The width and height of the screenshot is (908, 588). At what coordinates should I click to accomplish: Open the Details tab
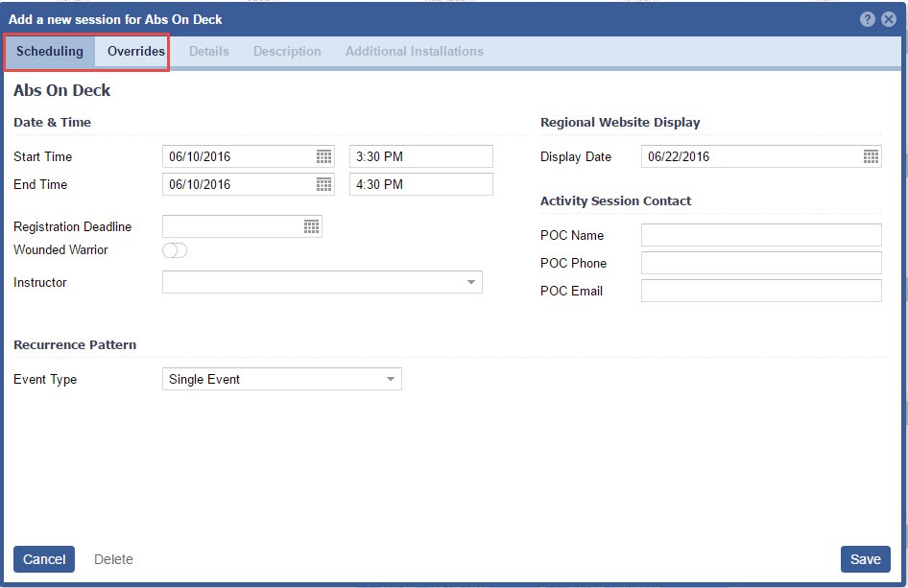(208, 52)
